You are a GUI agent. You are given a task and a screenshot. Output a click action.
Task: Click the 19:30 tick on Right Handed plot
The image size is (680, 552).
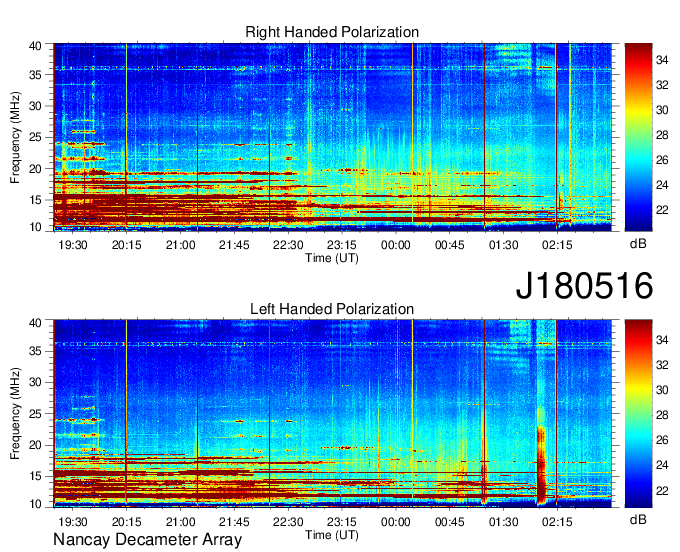click(73, 245)
